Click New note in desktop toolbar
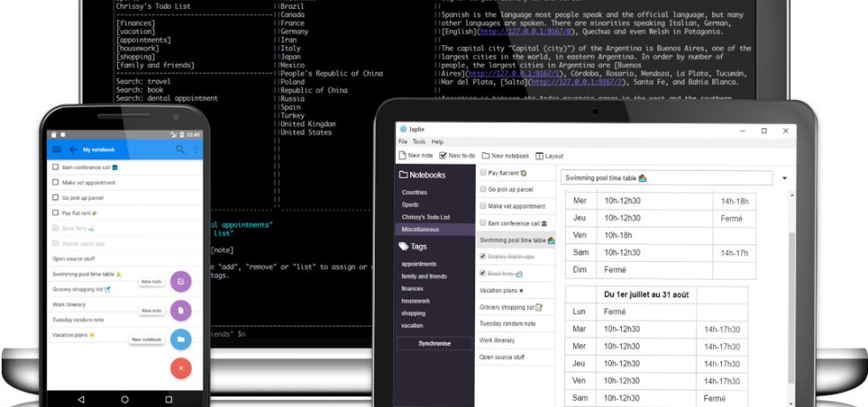The height and width of the screenshot is (407, 868). [416, 156]
